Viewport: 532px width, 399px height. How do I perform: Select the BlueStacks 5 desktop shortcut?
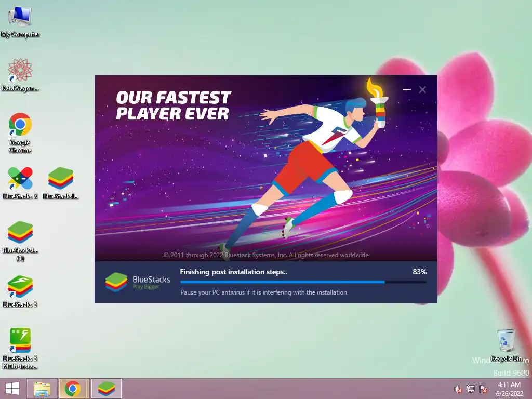point(20,291)
